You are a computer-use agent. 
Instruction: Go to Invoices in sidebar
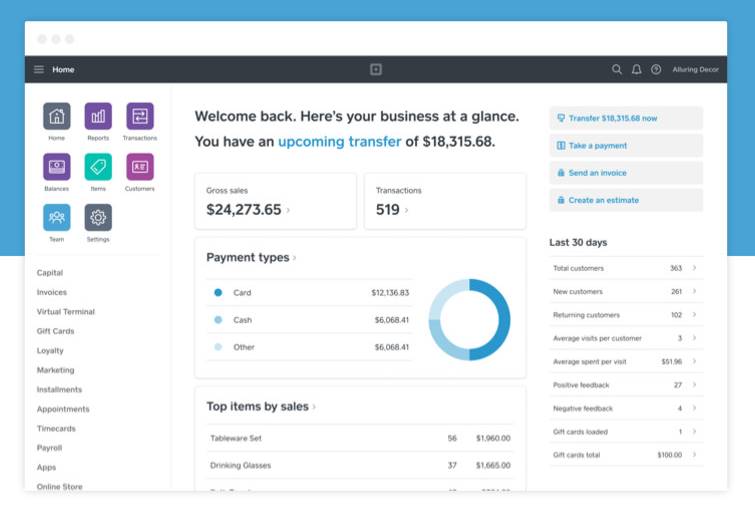click(52, 292)
